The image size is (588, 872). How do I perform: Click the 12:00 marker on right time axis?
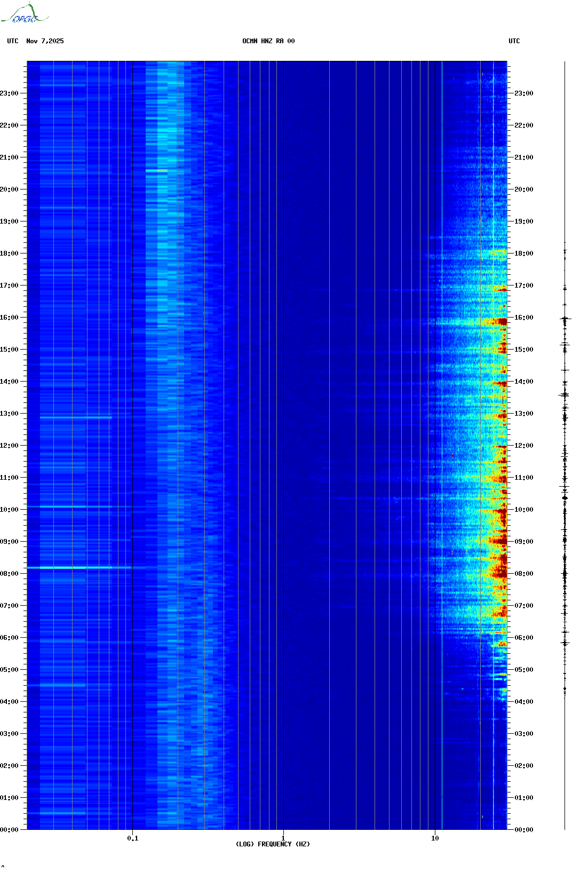click(x=523, y=446)
